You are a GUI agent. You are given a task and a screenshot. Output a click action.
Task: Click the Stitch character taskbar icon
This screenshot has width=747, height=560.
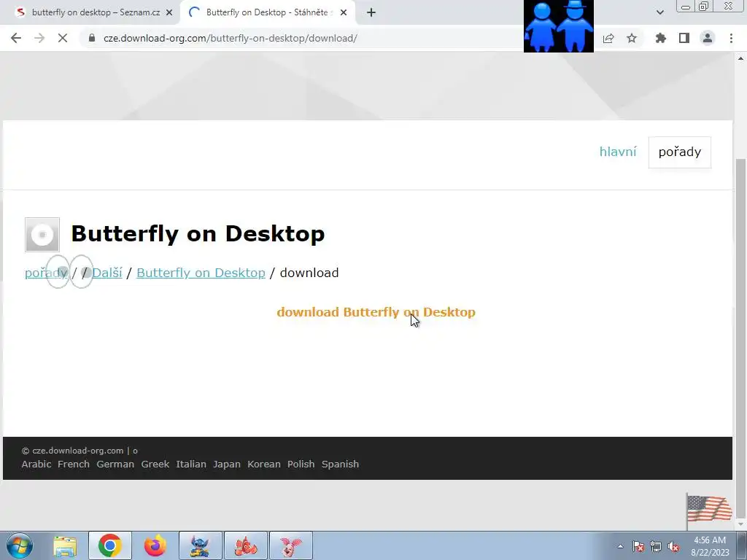[x=201, y=545]
